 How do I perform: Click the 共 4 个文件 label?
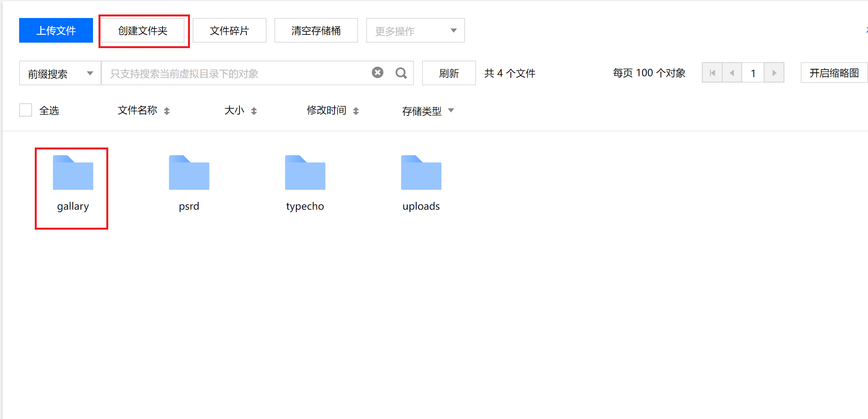tap(510, 73)
